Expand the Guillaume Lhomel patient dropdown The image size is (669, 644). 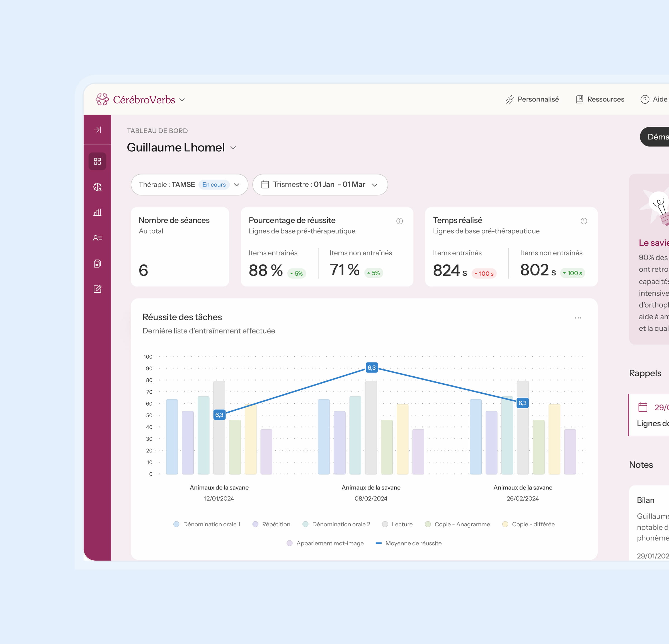click(233, 148)
